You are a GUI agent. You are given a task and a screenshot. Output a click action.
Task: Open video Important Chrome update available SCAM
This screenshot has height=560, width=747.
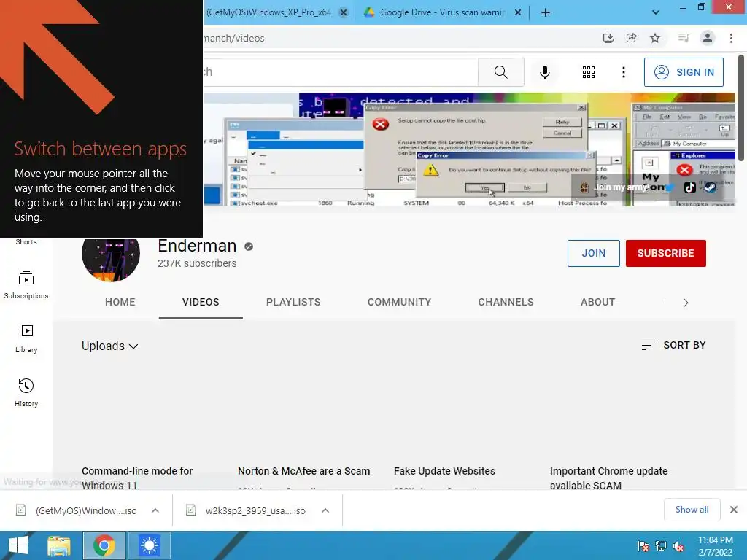(609, 478)
